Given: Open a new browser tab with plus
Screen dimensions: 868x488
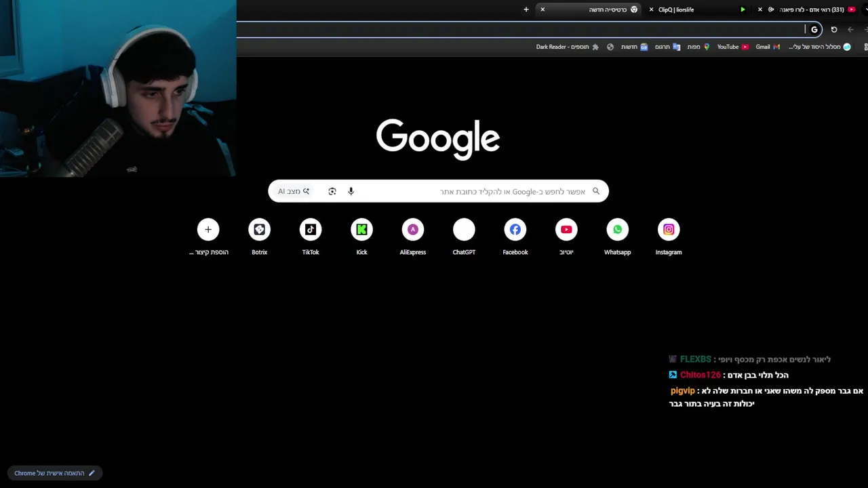Looking at the screenshot, I should [526, 9].
